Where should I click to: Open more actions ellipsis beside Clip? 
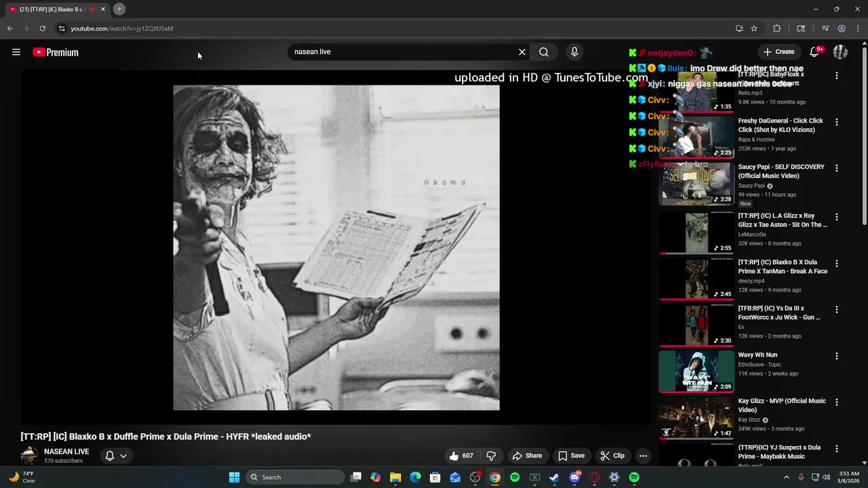[643, 455]
